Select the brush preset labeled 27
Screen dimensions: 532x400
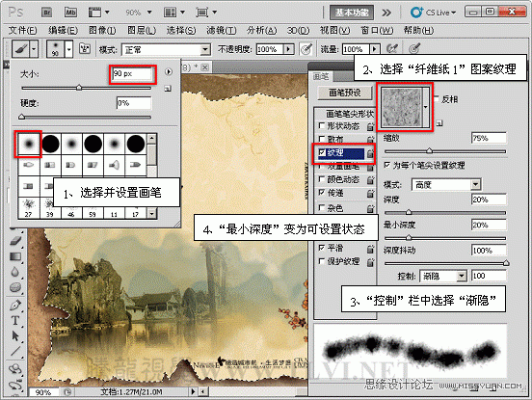click(x=29, y=208)
